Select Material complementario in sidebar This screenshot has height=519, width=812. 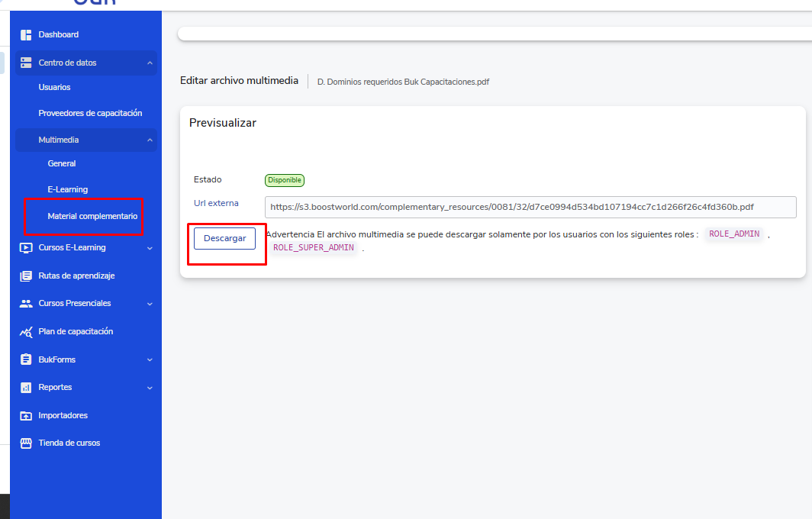(92, 217)
